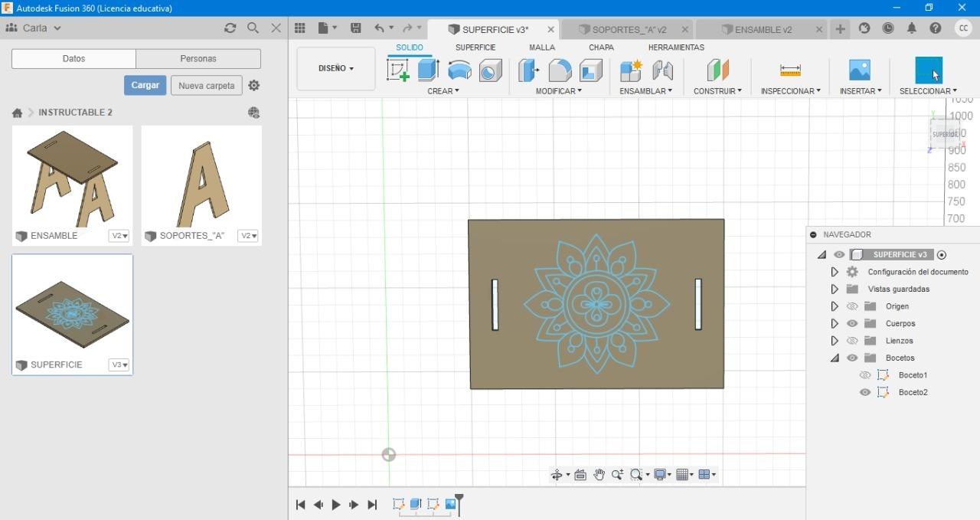Toggle visibility of Lienzos folder

[x=852, y=341]
